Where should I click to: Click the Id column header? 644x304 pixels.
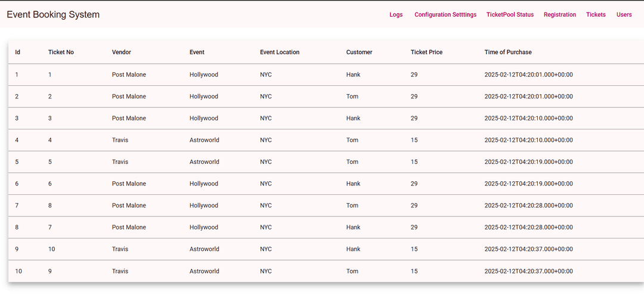[18, 52]
